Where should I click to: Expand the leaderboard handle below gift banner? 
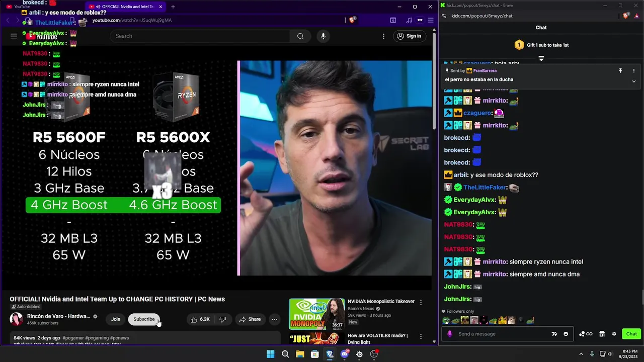point(541,59)
